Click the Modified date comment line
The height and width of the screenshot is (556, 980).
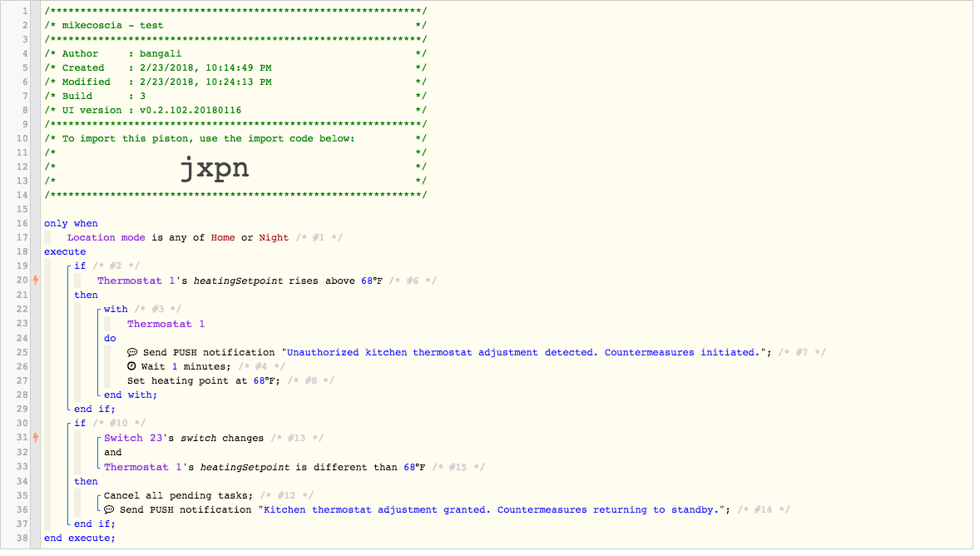235,82
